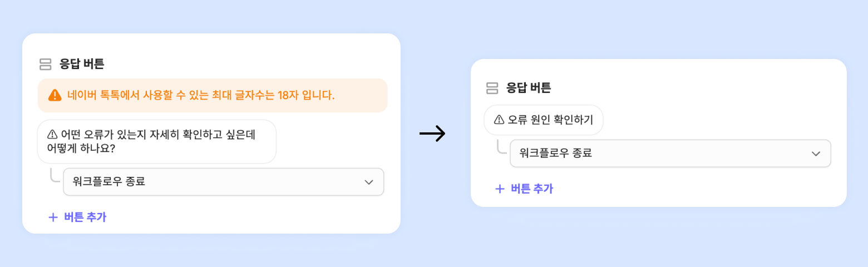
Task: Click the 버튼 추가 link in the panel with the warning banner
Action: click(85, 217)
